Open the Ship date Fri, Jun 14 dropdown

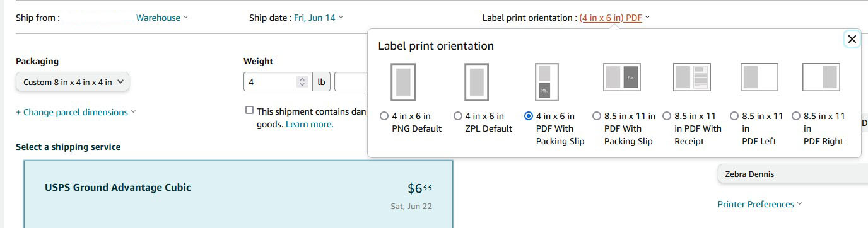(319, 18)
